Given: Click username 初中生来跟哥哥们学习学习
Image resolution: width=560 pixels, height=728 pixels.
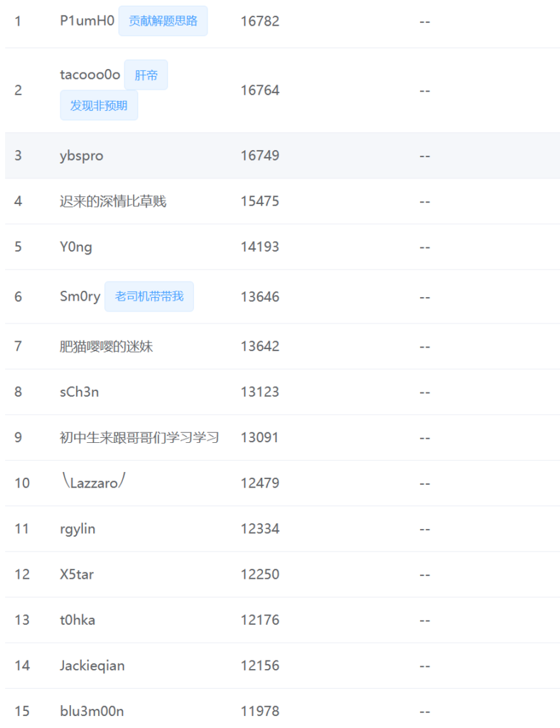Looking at the screenshot, I should pos(139,437).
